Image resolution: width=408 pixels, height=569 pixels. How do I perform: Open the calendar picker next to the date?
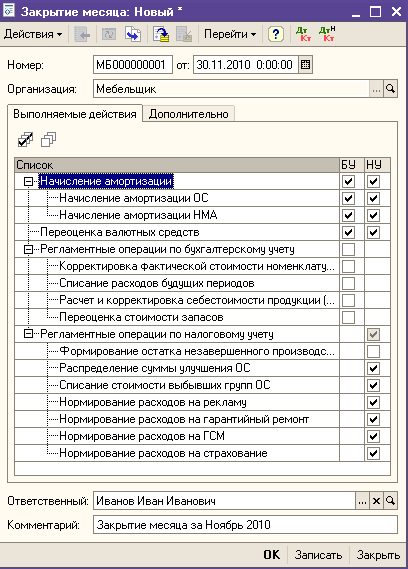click(x=306, y=65)
